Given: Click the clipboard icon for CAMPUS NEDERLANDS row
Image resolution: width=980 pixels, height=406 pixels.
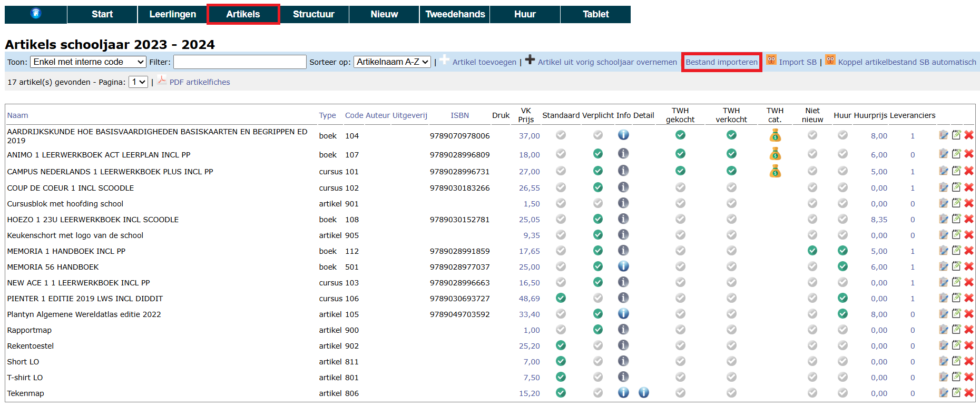Looking at the screenshot, I should [x=944, y=171].
